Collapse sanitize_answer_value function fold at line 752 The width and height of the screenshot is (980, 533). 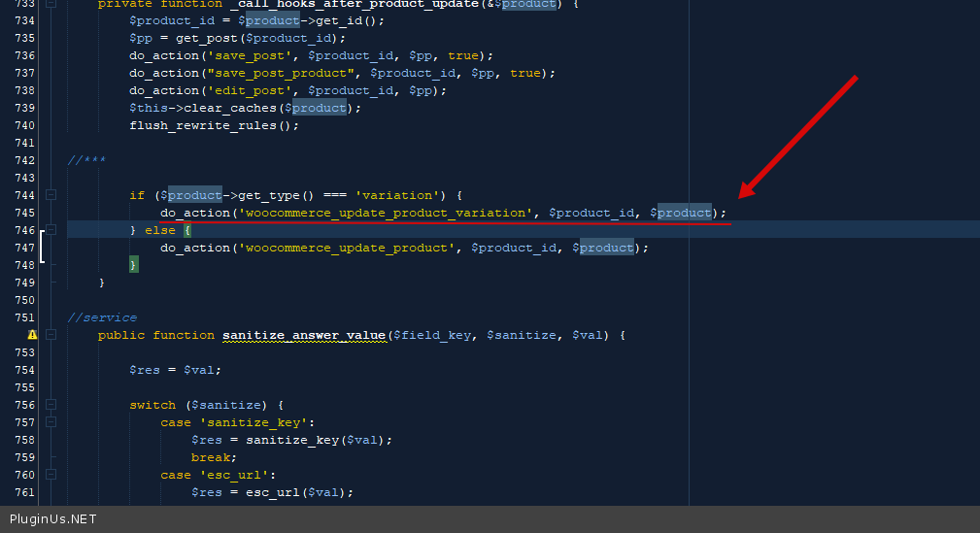(x=51, y=335)
